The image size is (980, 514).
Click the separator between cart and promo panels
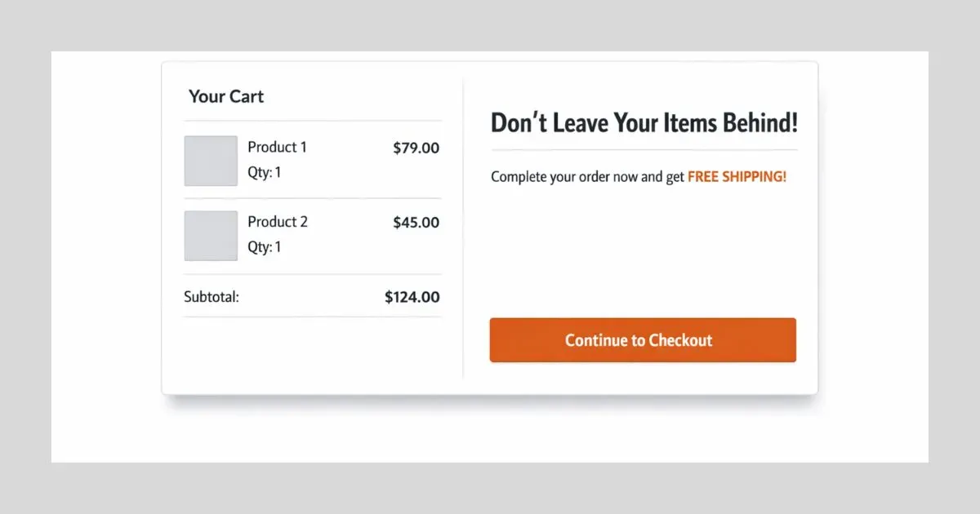(x=464, y=228)
